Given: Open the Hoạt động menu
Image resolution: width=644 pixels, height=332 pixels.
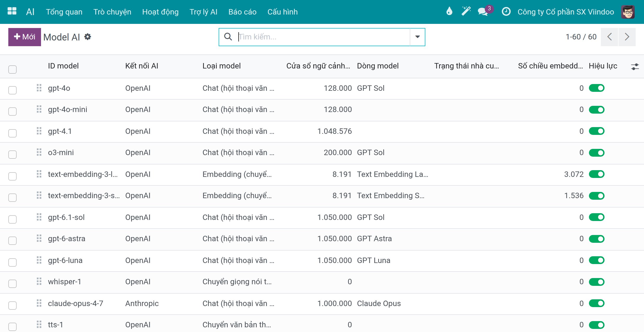Looking at the screenshot, I should [160, 12].
